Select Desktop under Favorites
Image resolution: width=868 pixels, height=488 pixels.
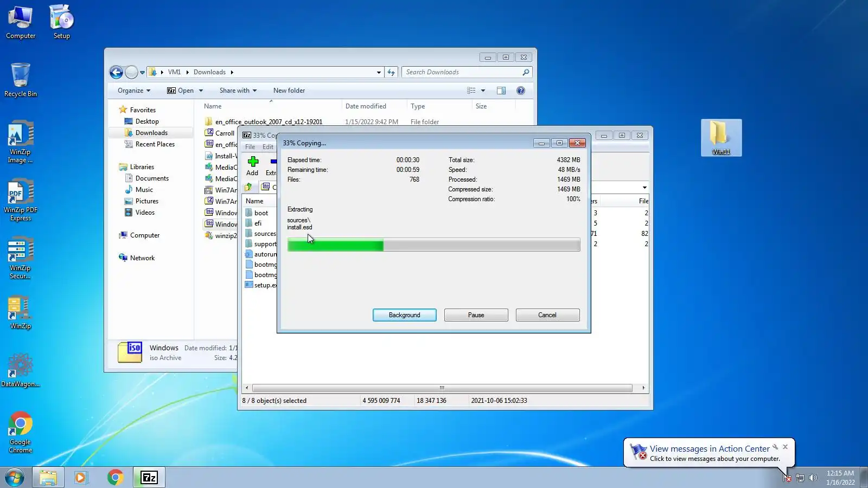point(147,121)
